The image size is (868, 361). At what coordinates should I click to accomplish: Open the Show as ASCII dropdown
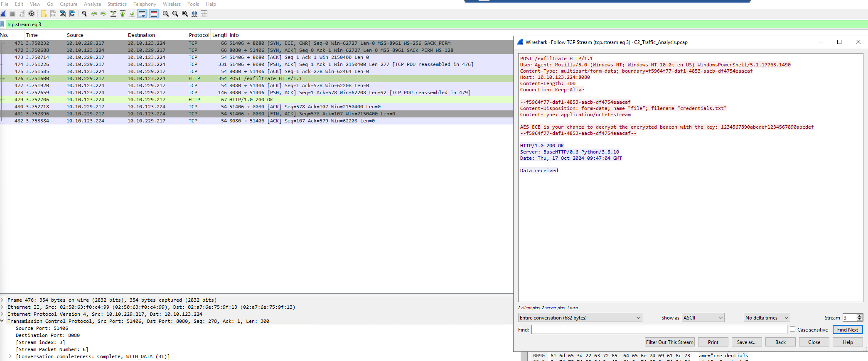tap(703, 318)
